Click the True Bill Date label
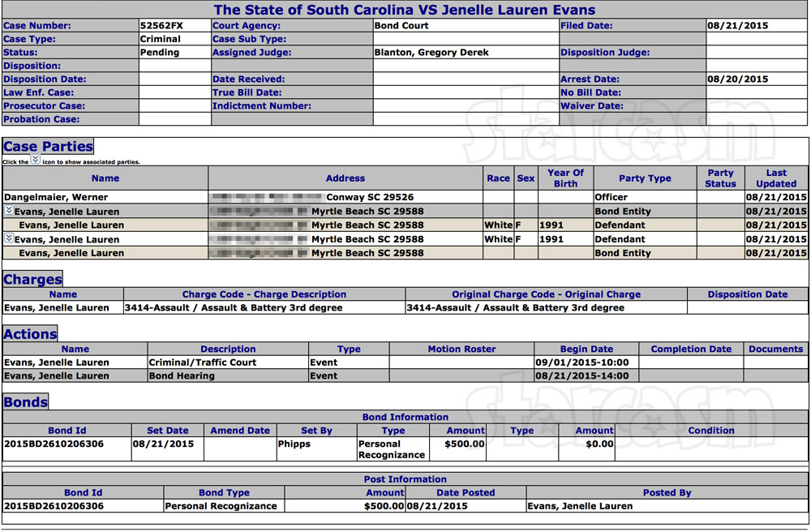 click(247, 92)
